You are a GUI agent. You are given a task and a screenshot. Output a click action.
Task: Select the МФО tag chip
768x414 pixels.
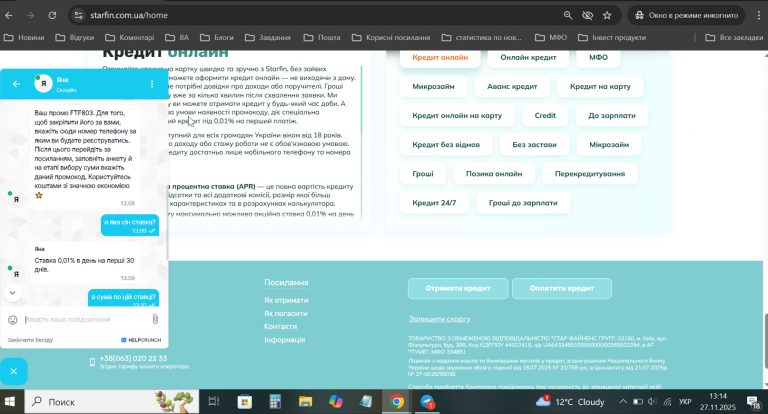tap(598, 57)
